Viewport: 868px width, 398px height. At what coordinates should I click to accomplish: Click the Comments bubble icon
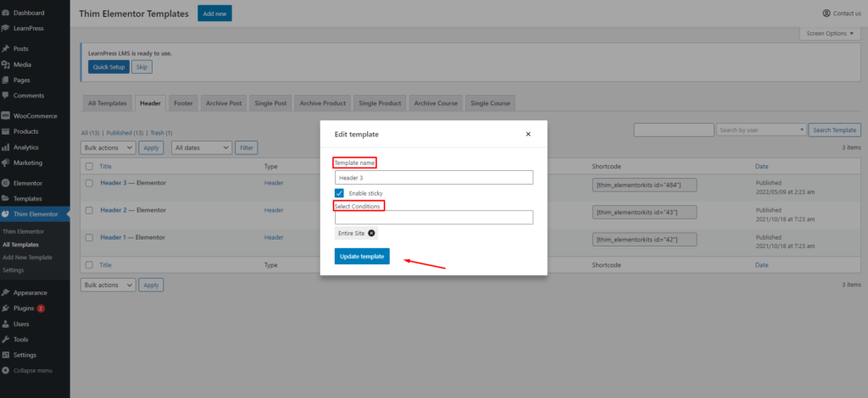(x=6, y=96)
